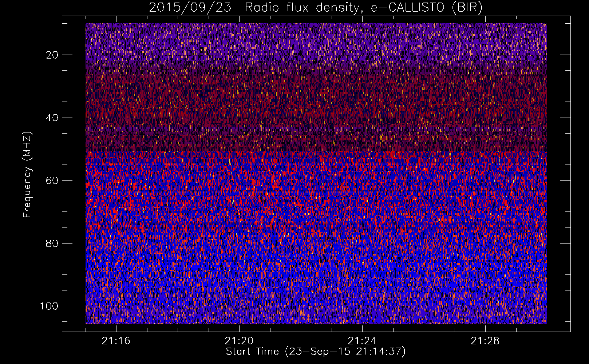The width and height of the screenshot is (589, 364).
Task: Click the 'Frequency (MHZ)' axis label
Action: pos(27,175)
